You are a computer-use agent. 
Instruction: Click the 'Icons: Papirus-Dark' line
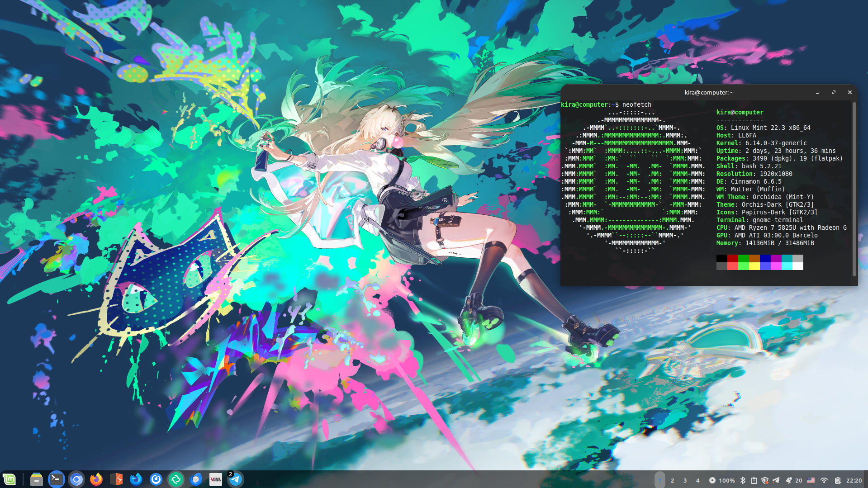click(x=767, y=212)
